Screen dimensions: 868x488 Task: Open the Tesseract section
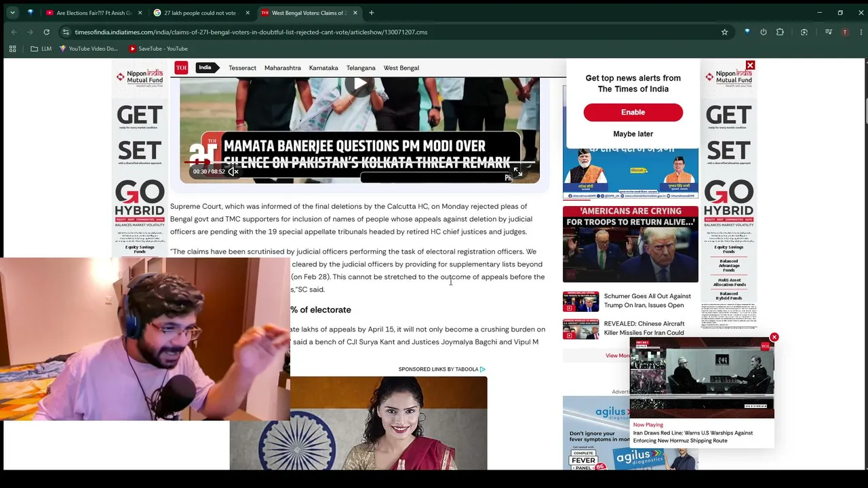click(242, 68)
